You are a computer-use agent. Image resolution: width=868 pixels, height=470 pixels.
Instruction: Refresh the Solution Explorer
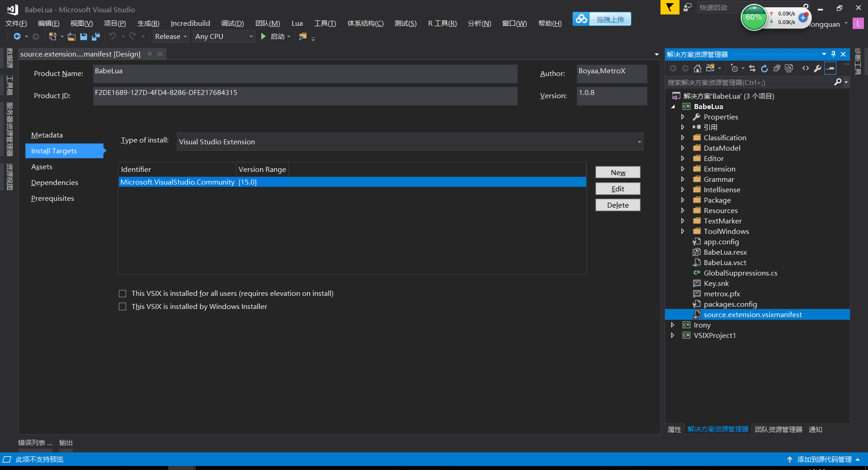tap(764, 68)
